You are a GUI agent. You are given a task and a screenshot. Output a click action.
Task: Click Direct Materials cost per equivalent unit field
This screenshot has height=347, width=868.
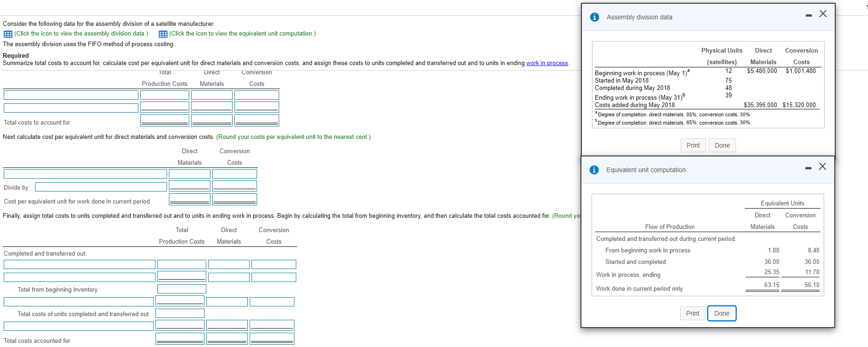click(190, 199)
